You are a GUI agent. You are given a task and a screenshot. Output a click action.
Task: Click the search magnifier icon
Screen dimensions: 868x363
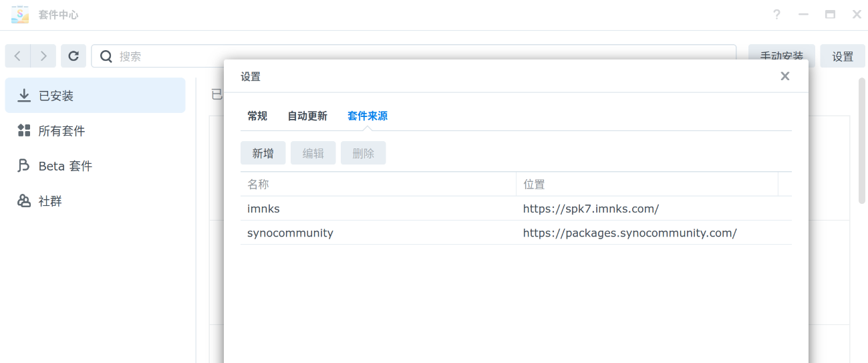click(106, 56)
